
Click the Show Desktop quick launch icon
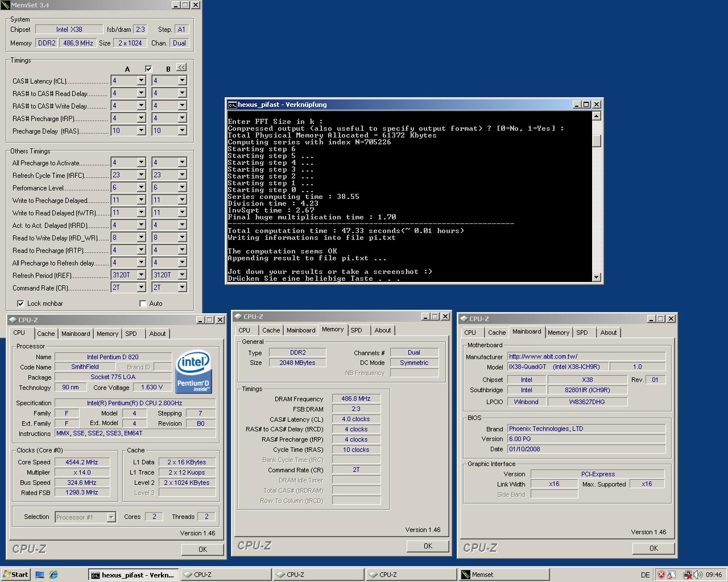coord(39,575)
